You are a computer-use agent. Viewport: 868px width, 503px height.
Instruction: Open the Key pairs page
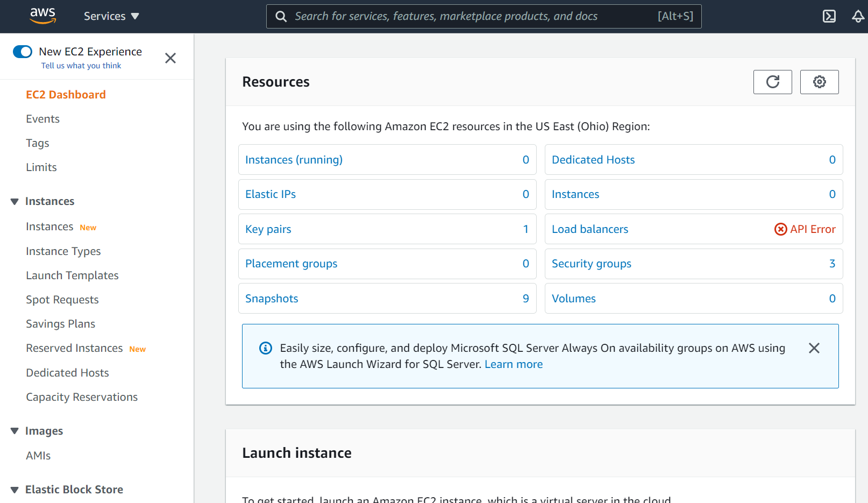pyautogui.click(x=268, y=229)
